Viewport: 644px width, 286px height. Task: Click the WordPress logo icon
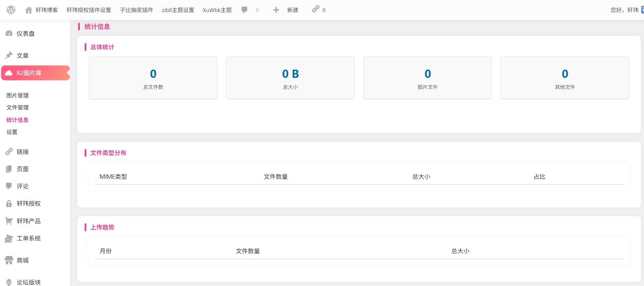point(11,10)
